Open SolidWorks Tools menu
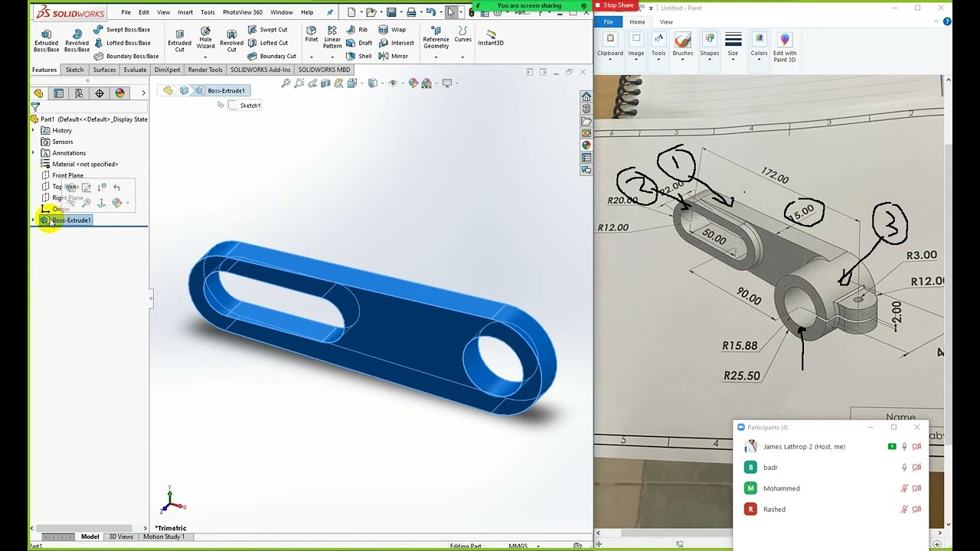980x551 pixels. 207,12
